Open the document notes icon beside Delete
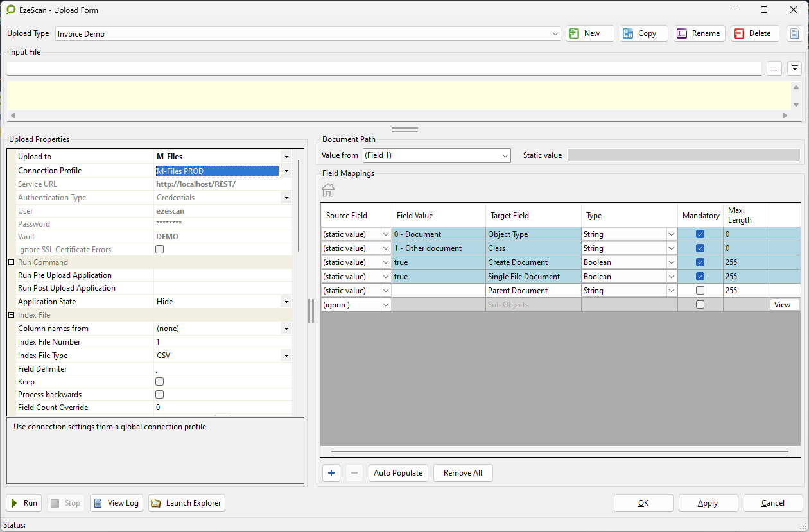The width and height of the screenshot is (809, 532). [x=794, y=33]
